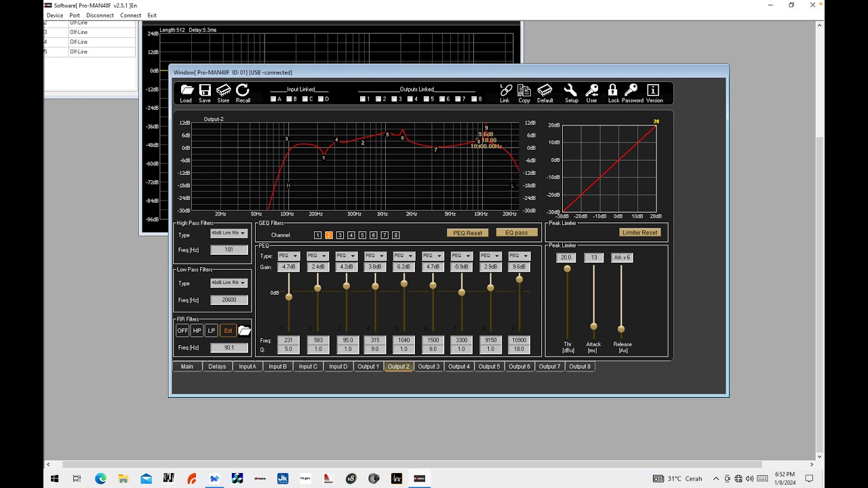Viewport: 868px width, 488px height.
Task: Open Low Pass Filters Type dropdown
Action: (229, 283)
